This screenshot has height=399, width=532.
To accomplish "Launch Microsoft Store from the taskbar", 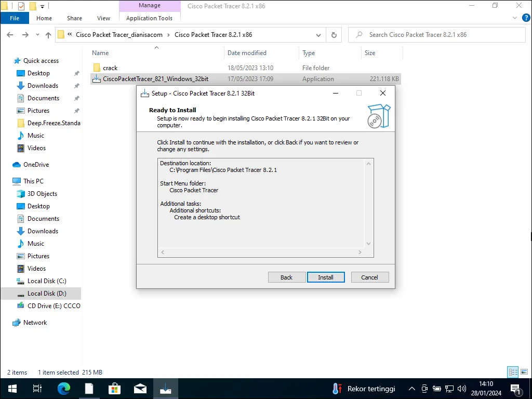I will 114,389.
